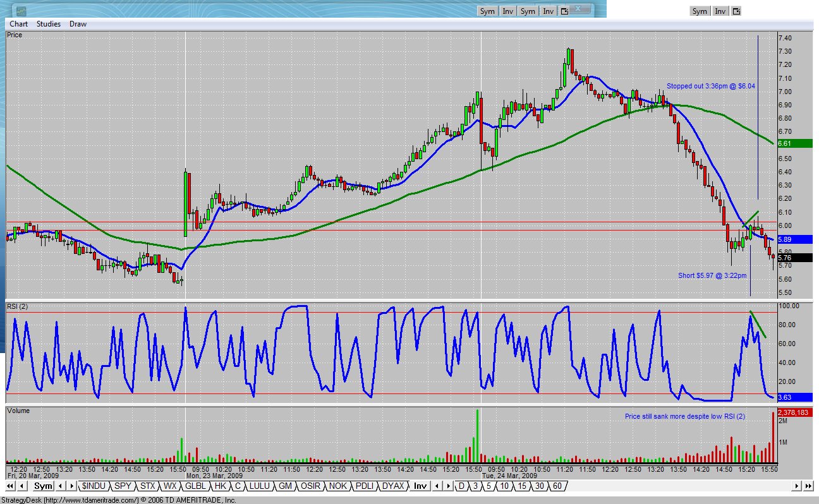Click the blue 3.63 RSI value tag
Screen dimensions: 819x504
coord(794,397)
